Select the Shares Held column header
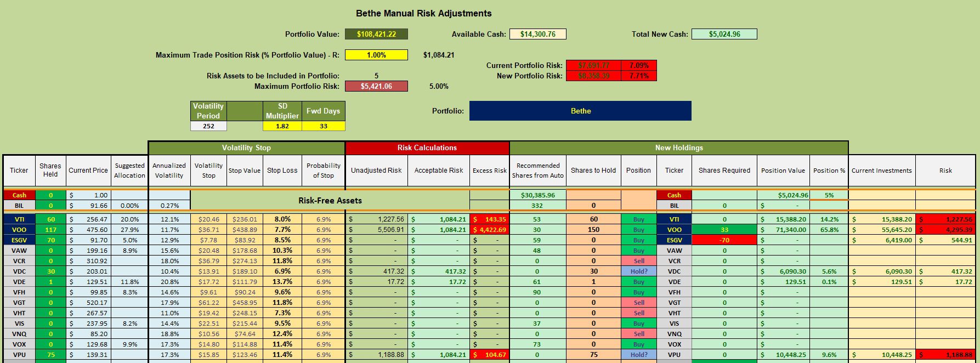Image resolution: width=980 pixels, height=363 pixels. pyautogui.click(x=50, y=171)
